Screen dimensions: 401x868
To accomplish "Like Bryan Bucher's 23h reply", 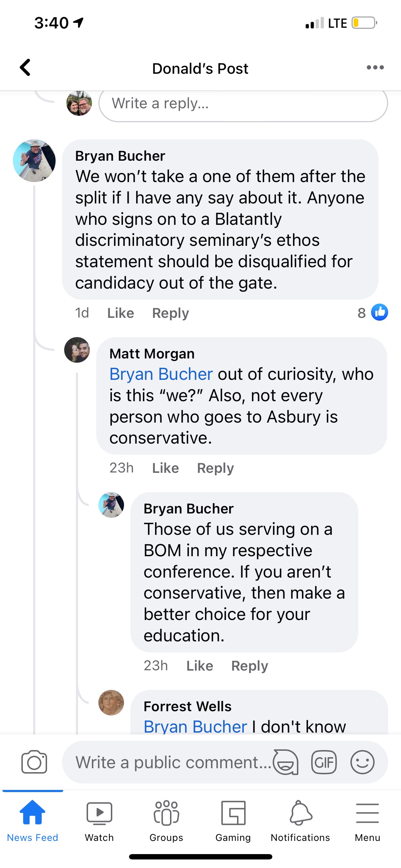I will click(x=200, y=666).
